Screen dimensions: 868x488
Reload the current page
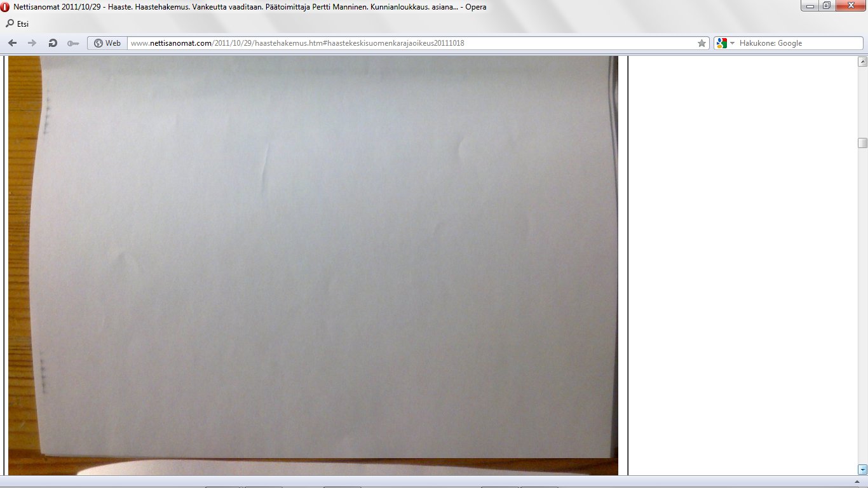click(x=53, y=43)
